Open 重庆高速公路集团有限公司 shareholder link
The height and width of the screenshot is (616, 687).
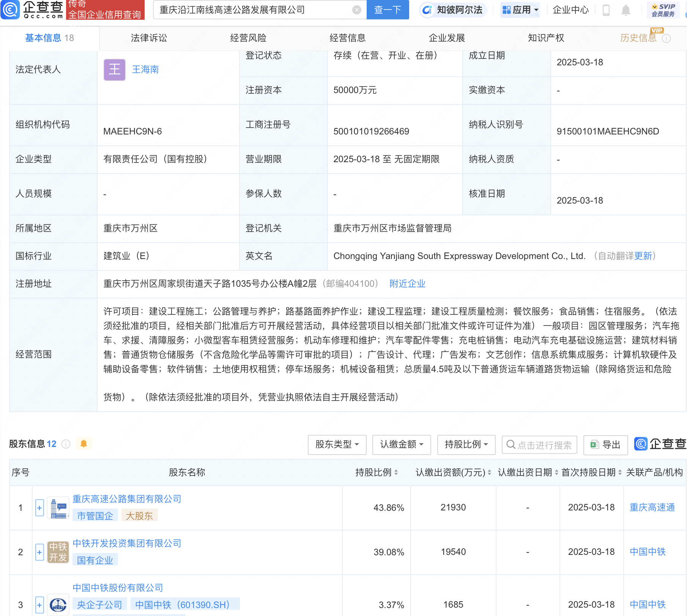[x=127, y=499]
